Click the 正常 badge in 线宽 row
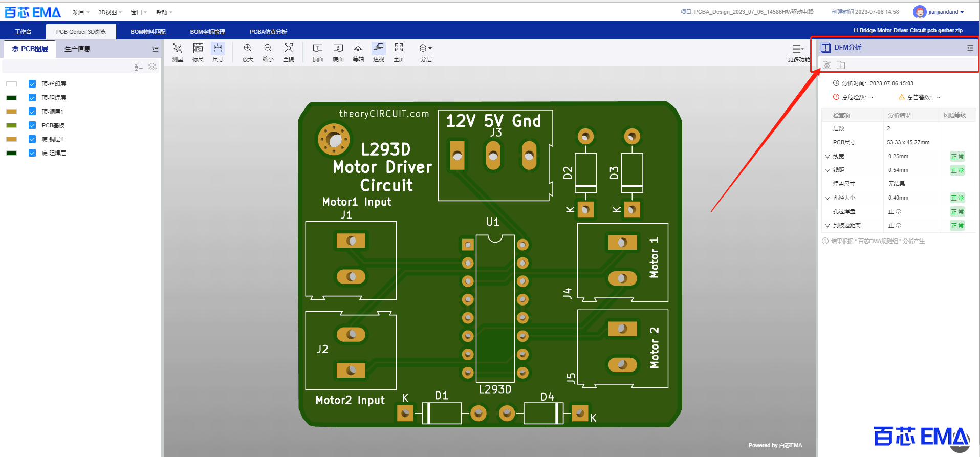This screenshot has width=980, height=457. [x=957, y=157]
